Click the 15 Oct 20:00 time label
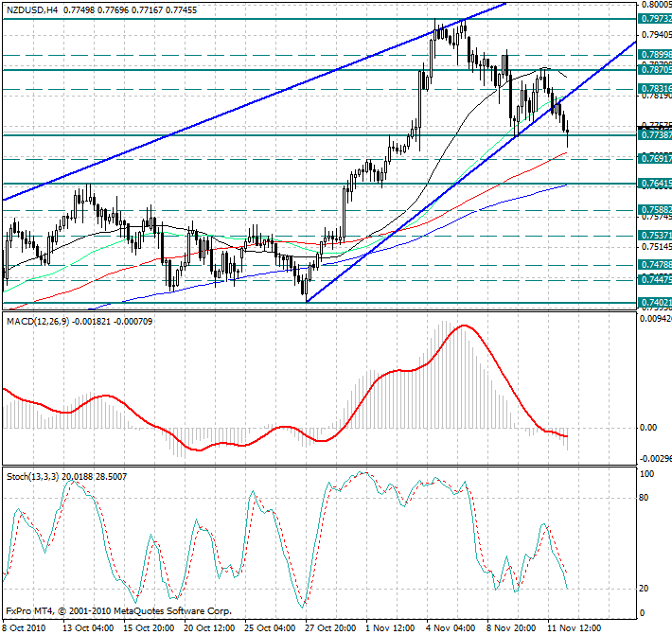The width and height of the screenshot is (672, 635). click(x=149, y=627)
